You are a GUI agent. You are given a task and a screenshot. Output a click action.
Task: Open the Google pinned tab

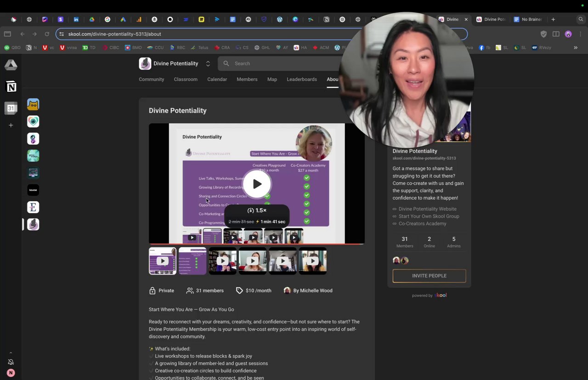[x=107, y=19]
